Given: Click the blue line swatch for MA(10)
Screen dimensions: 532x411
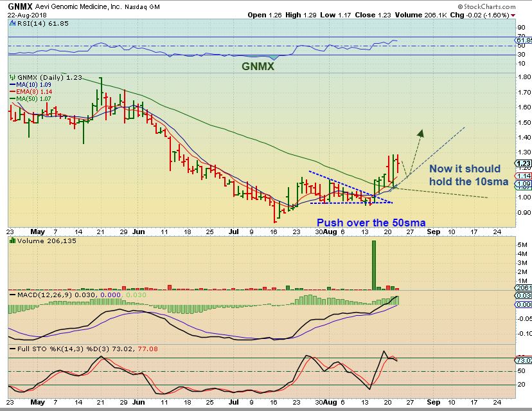Looking at the screenshot, I should pos(13,84).
